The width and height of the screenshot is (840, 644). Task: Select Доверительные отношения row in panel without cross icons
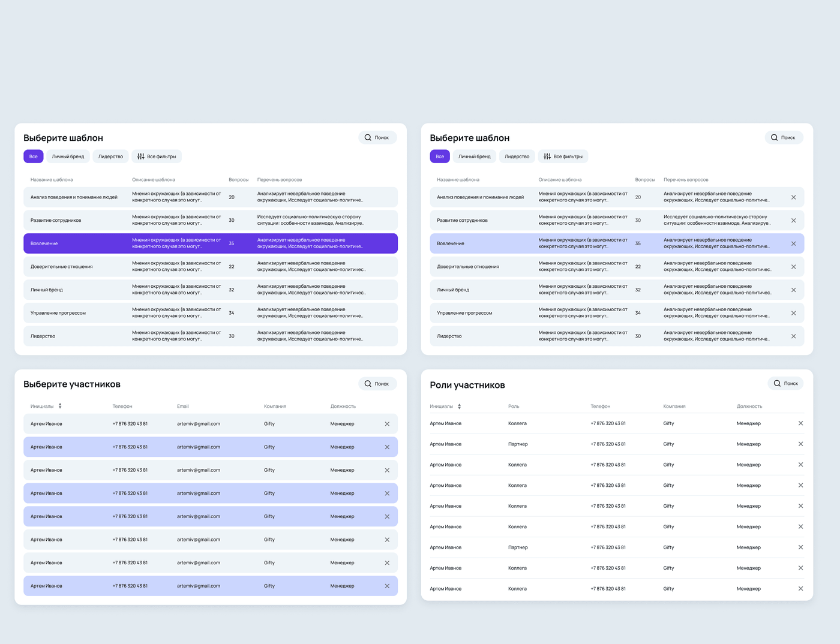(211, 267)
